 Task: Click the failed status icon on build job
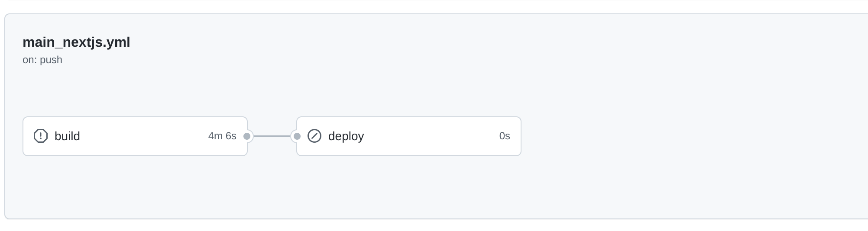coord(41,136)
